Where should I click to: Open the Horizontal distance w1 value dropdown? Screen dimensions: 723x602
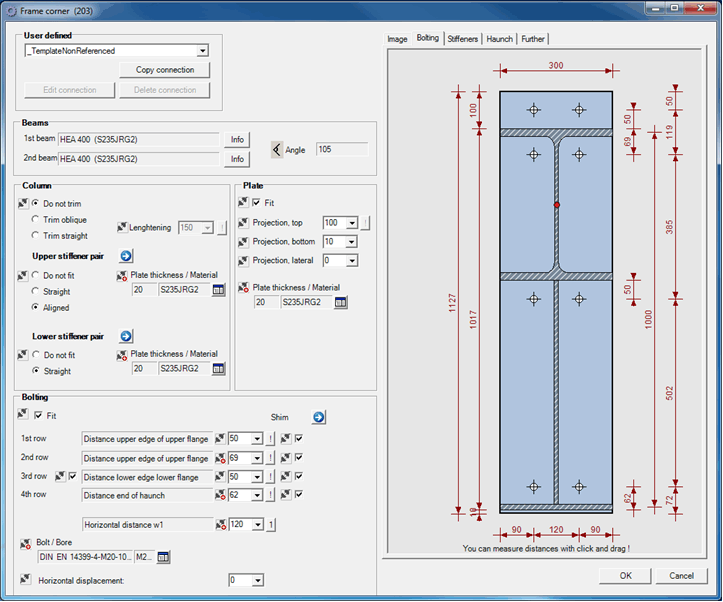pos(257,523)
